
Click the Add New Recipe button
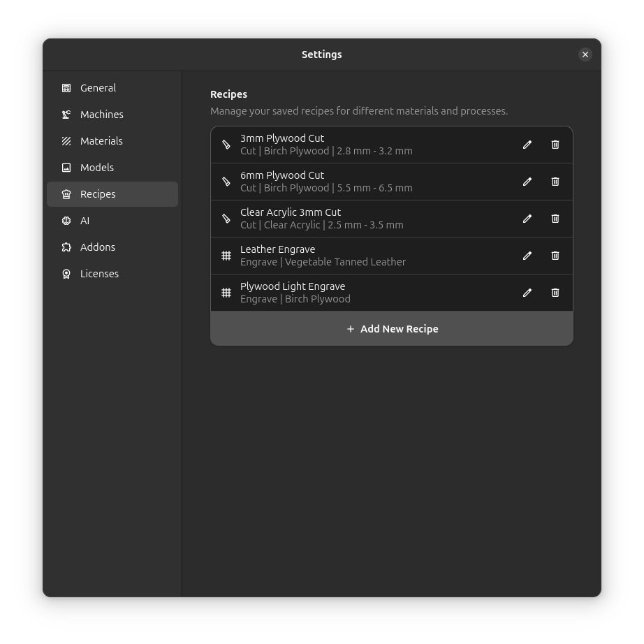392,328
